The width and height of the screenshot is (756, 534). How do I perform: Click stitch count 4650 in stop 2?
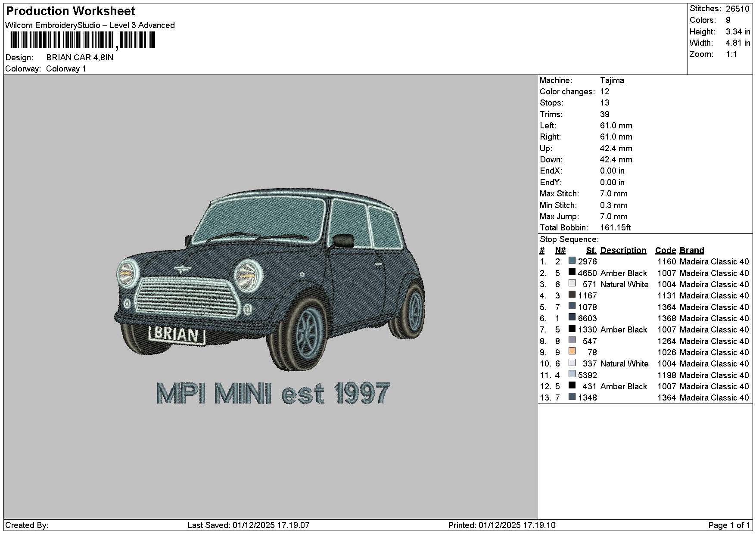(x=588, y=273)
